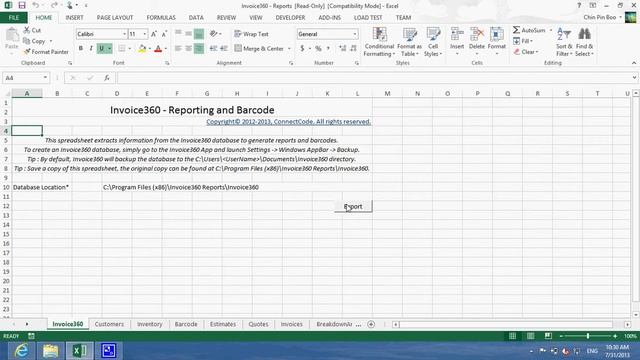The image size is (640, 360).
Task: Click the Conditional Formatting icon
Action: click(x=379, y=35)
